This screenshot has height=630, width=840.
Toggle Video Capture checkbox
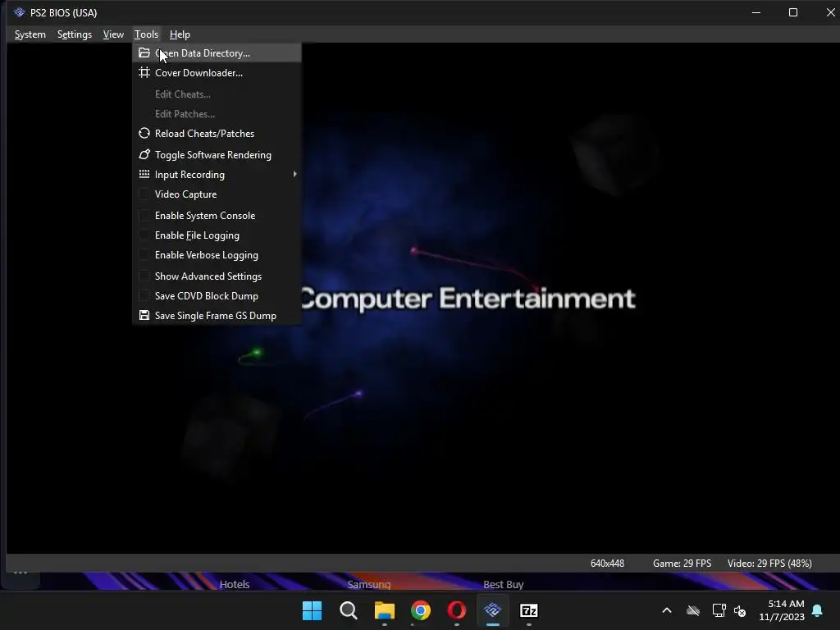pos(144,194)
